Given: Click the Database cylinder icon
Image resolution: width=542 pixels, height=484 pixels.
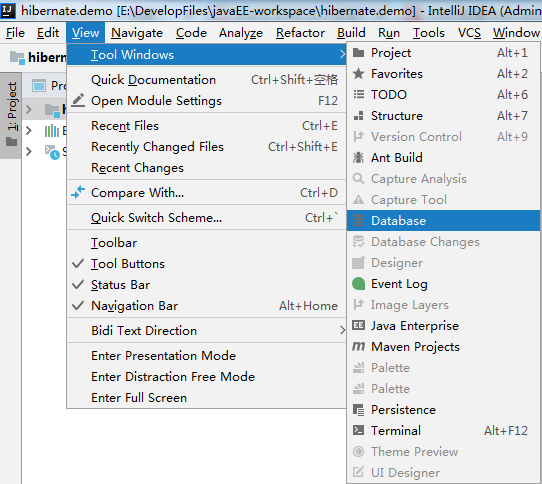Looking at the screenshot, I should coord(358,221).
